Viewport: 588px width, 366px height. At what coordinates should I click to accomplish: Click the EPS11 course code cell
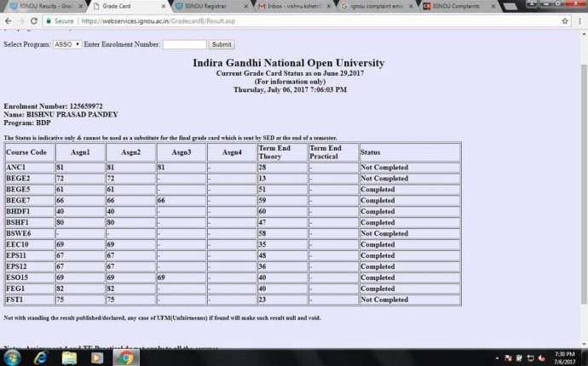pyautogui.click(x=30, y=255)
